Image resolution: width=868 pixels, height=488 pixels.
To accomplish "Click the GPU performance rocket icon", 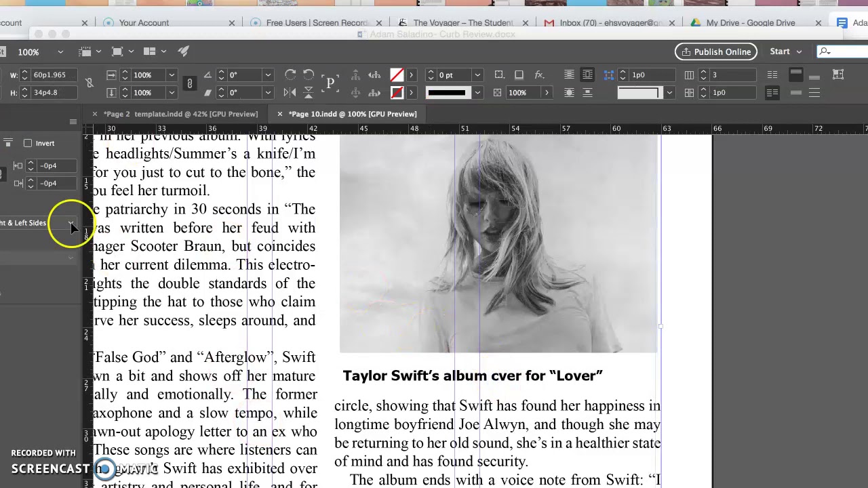I will [183, 52].
